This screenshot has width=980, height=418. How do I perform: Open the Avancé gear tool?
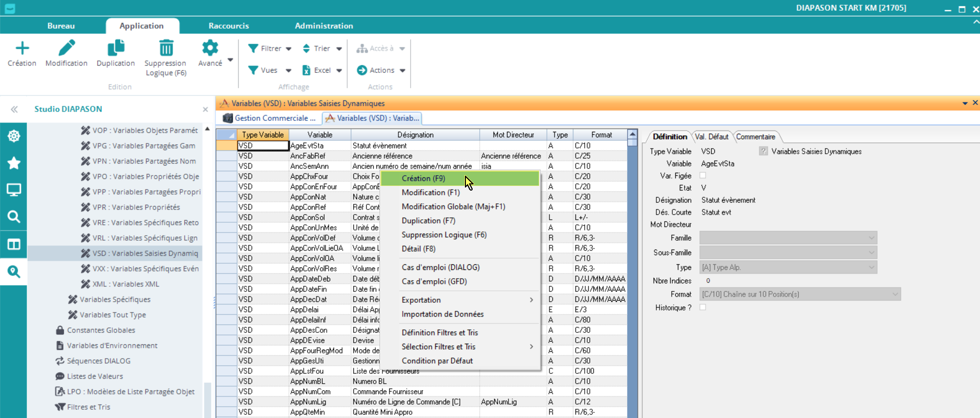210,49
